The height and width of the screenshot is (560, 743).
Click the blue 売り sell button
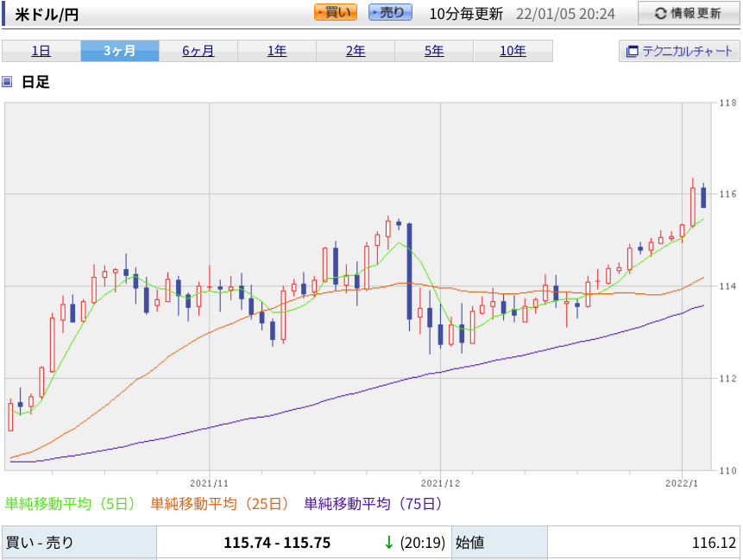pos(390,12)
